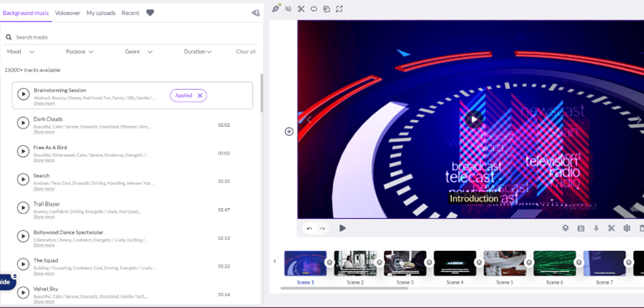
Task: Preview the Velvet Sky track
Action: (x=23, y=292)
